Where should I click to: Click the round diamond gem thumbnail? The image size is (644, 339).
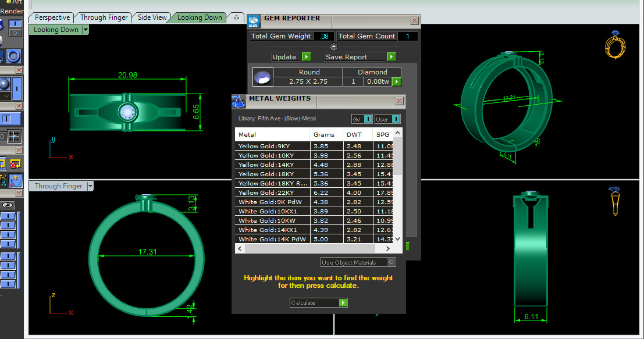262,77
